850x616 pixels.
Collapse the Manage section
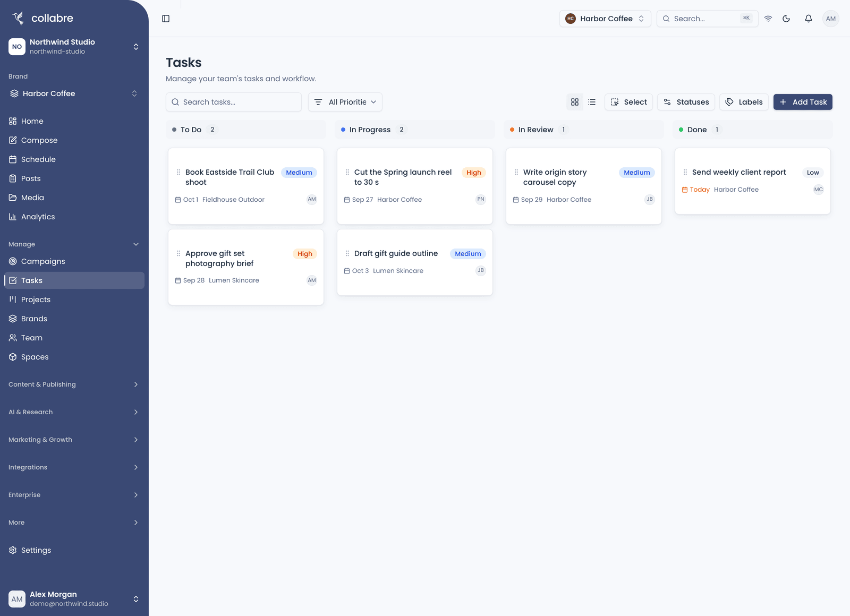click(74, 244)
